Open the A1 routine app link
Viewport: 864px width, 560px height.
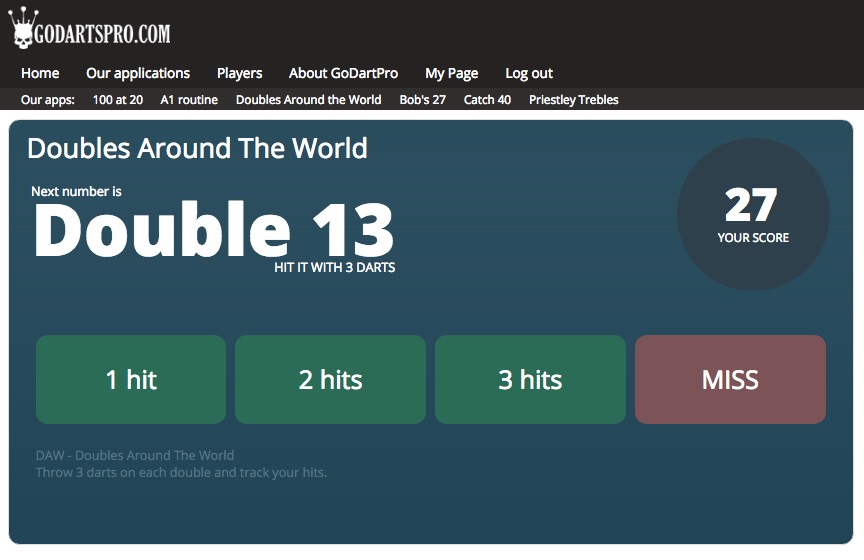[189, 100]
